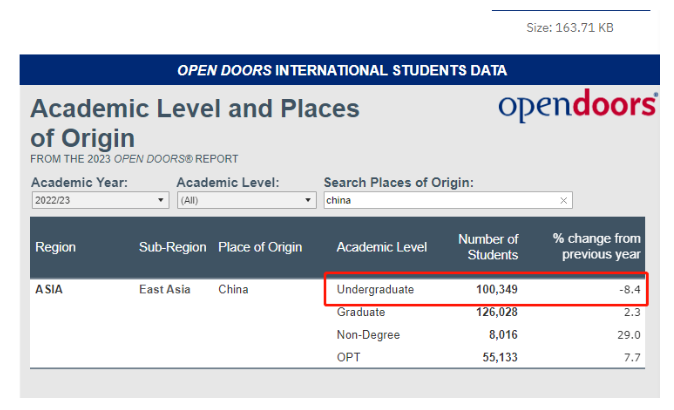Click the 7.7 percent change value

tap(632, 357)
